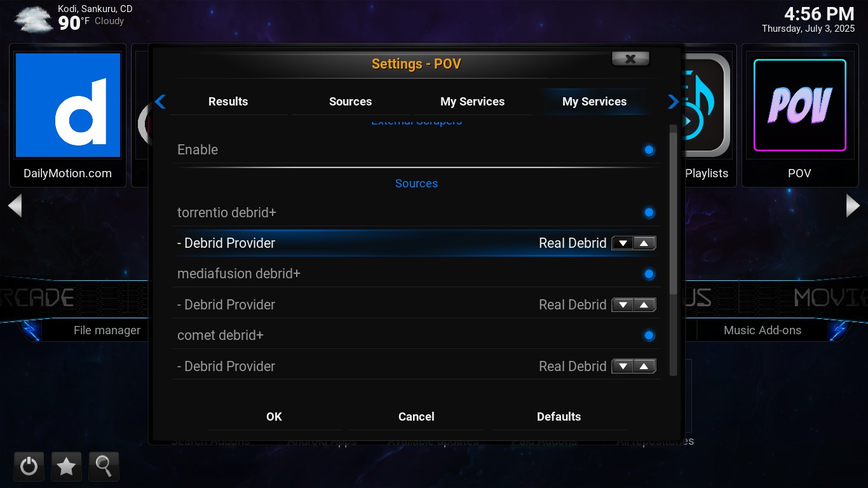
Task: Click the magnifying glass search icon
Action: click(x=104, y=466)
